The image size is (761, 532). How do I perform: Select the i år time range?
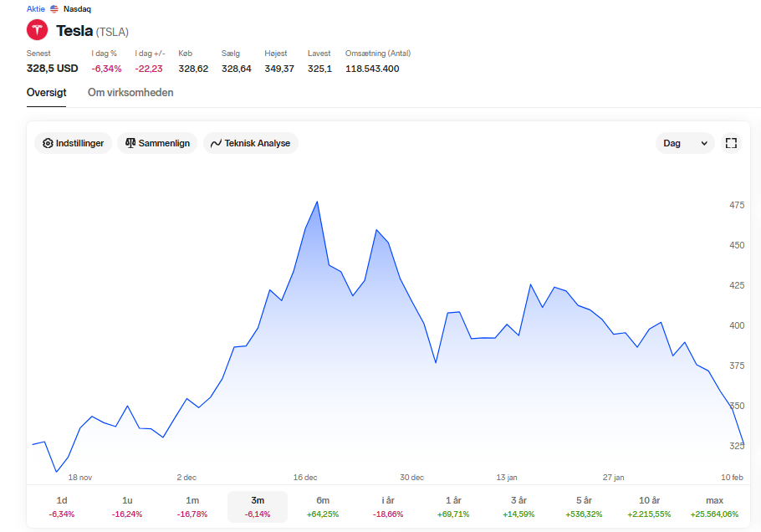[x=388, y=507]
